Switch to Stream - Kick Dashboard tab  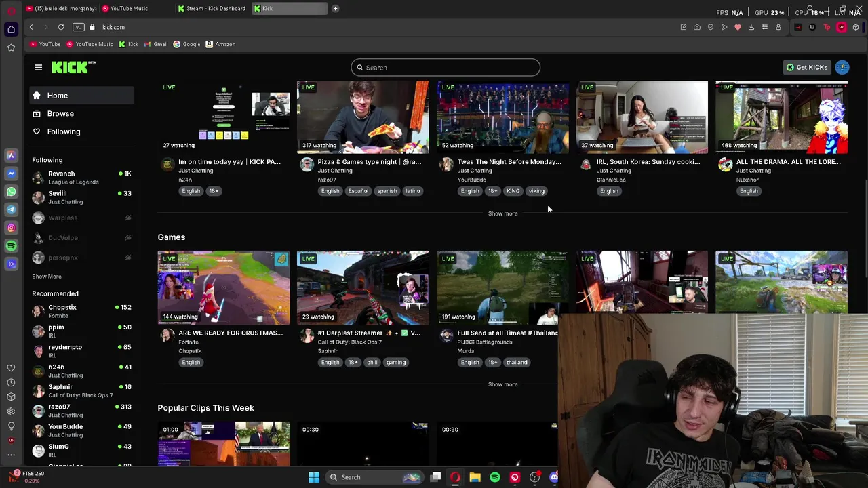212,9
